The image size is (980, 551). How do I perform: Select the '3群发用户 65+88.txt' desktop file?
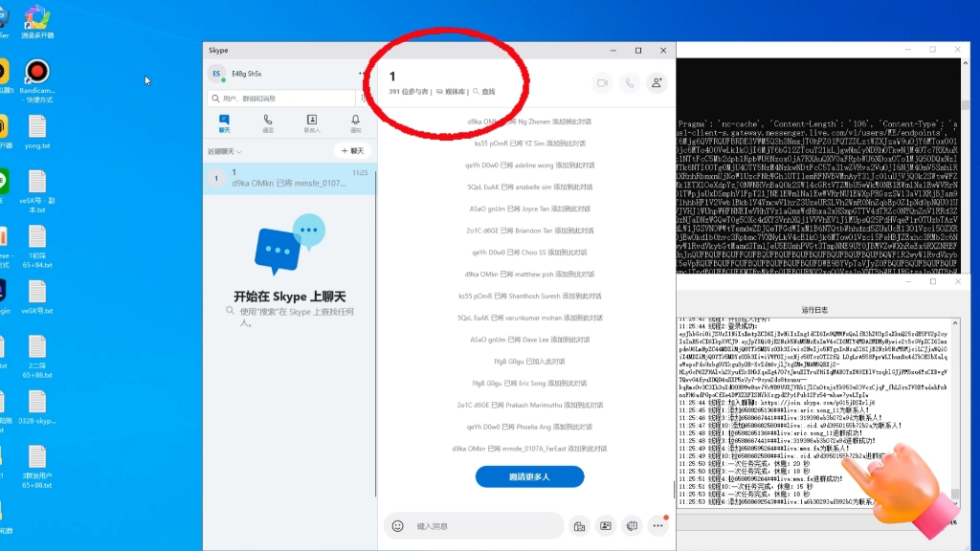[37, 467]
